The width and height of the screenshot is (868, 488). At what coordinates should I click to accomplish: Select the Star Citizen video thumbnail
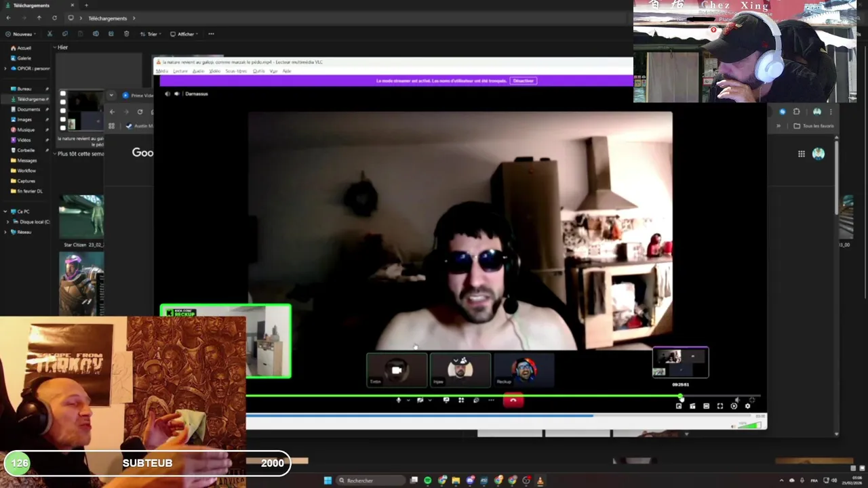point(81,217)
